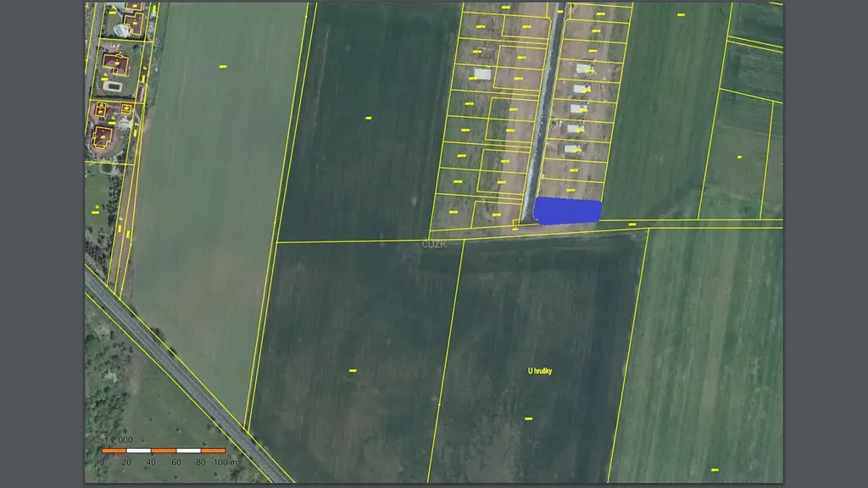
Task: Click parcel label on path right of blue parcel
Action: (x=632, y=224)
